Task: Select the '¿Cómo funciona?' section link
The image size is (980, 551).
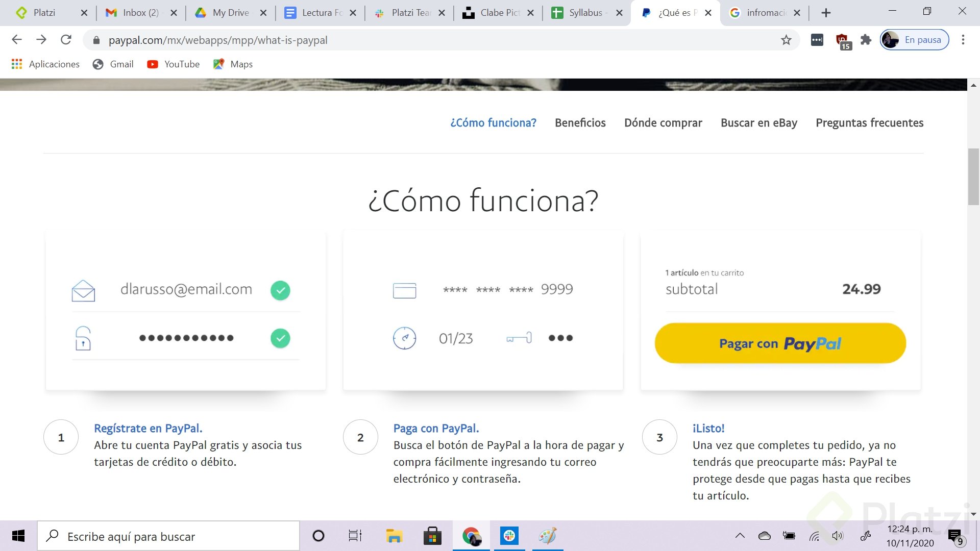Action: coord(493,123)
